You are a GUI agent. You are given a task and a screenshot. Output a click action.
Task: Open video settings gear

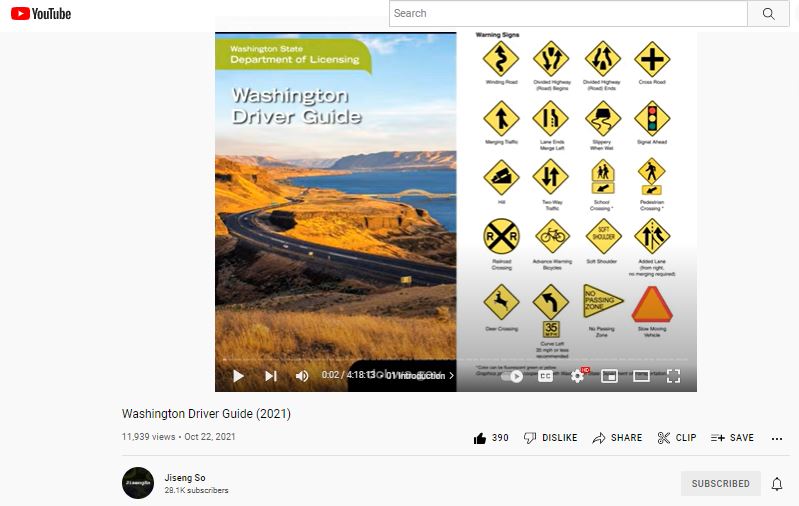(x=577, y=376)
